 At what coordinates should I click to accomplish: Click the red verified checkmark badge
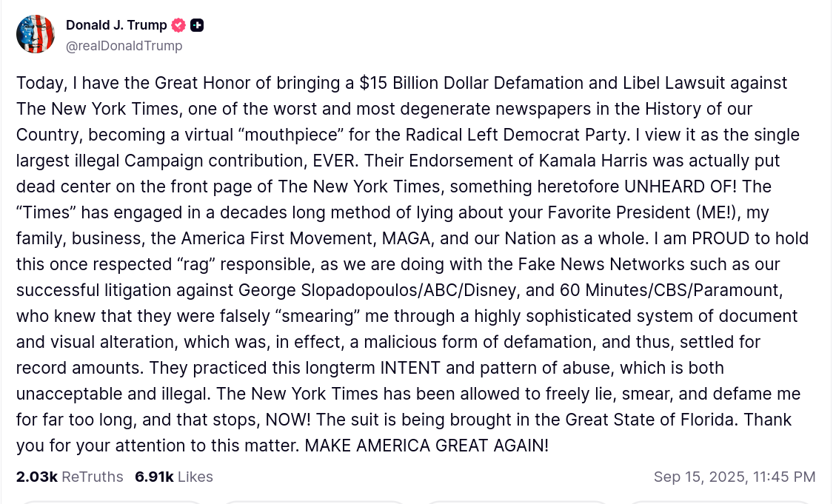178,25
